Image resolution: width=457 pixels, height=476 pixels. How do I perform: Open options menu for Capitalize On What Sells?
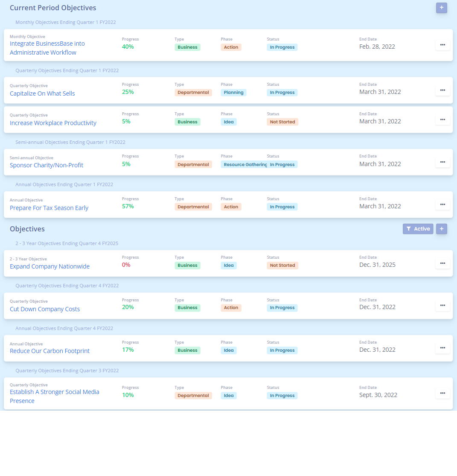point(442,90)
